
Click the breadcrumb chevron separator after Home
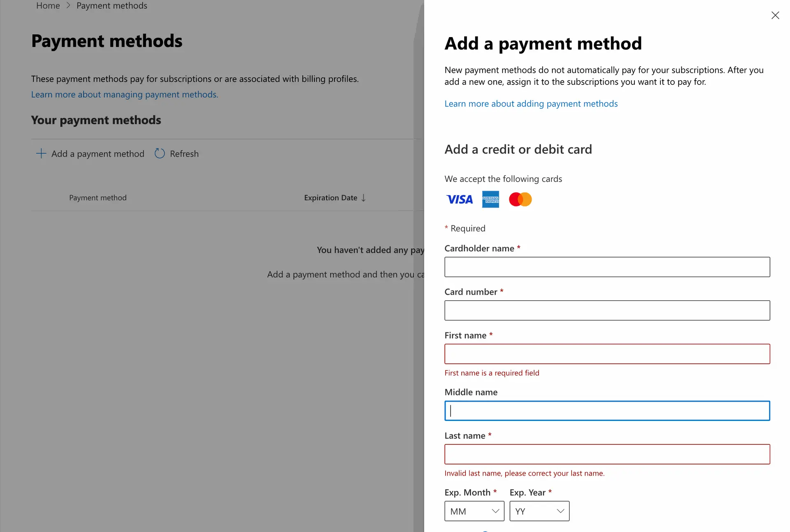[x=68, y=6]
